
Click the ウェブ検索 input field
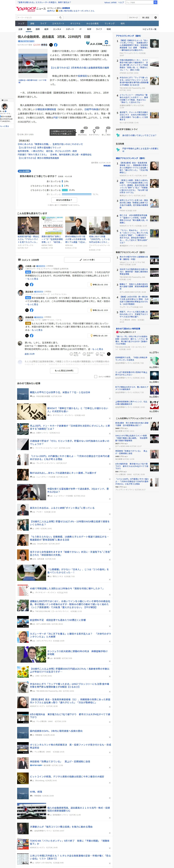[x=139, y=2]
